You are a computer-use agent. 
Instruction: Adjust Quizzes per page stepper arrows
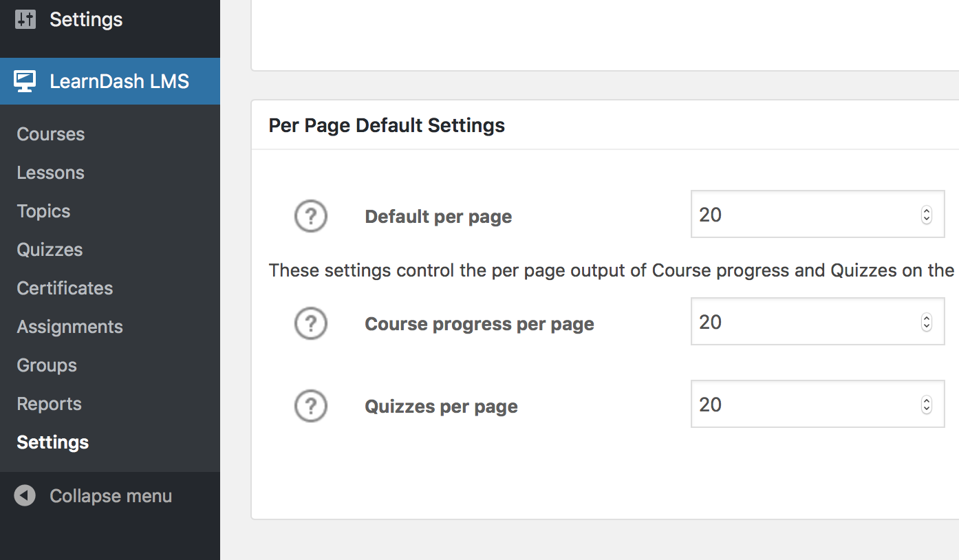pyautogui.click(x=926, y=405)
